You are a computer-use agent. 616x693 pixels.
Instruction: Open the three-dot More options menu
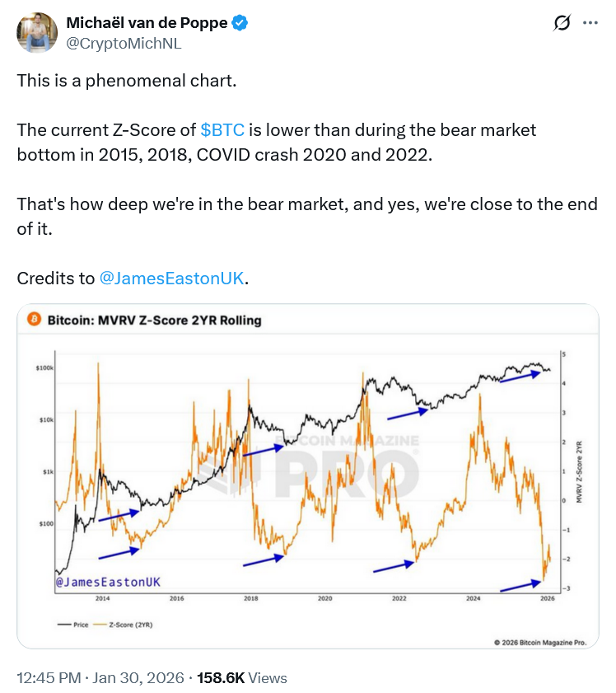point(590,23)
